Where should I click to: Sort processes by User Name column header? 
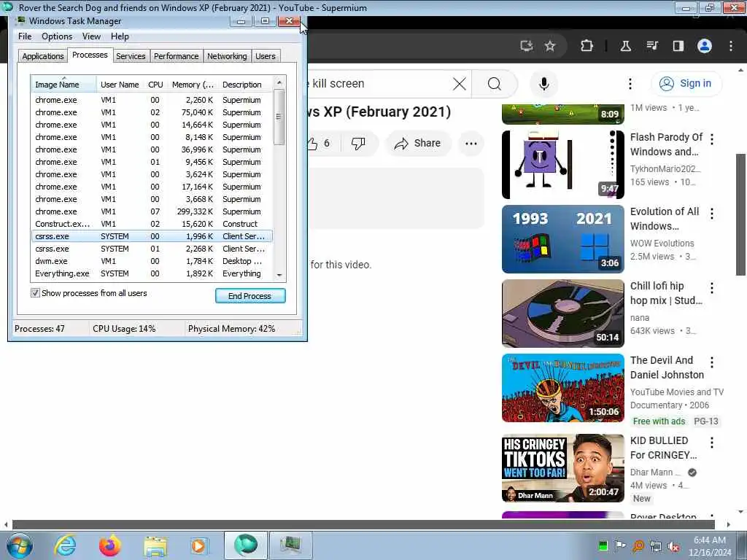coord(120,85)
